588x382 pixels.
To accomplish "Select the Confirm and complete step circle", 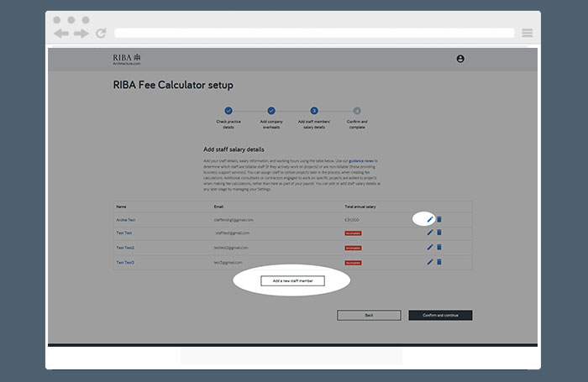I will pos(357,111).
